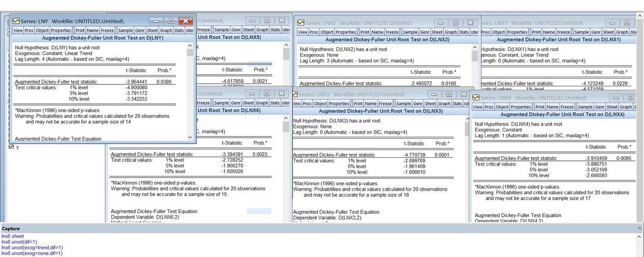This screenshot has width=644, height=257.
Task: Minimize the LNX3 series window
Action: [434, 95]
